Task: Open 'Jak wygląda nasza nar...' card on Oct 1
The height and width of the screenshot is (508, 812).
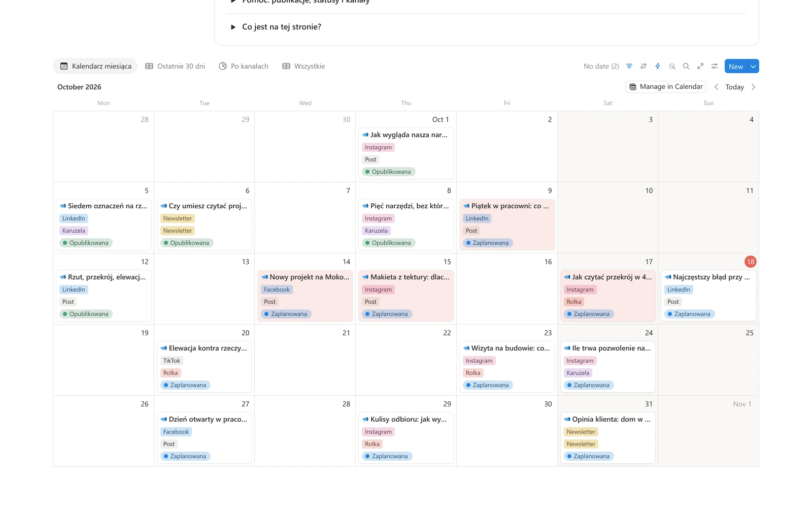Action: pyautogui.click(x=406, y=153)
